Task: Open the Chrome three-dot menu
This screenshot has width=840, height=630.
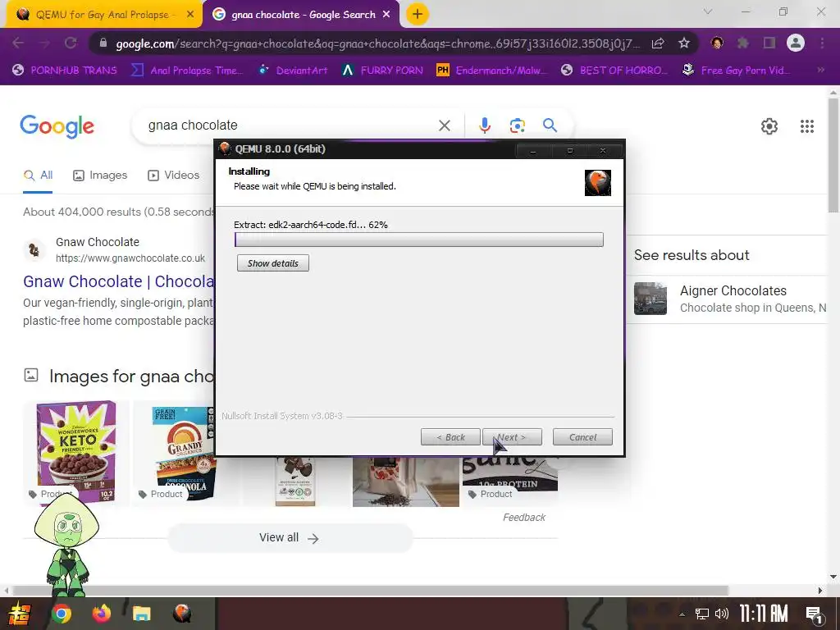Action: click(822, 43)
